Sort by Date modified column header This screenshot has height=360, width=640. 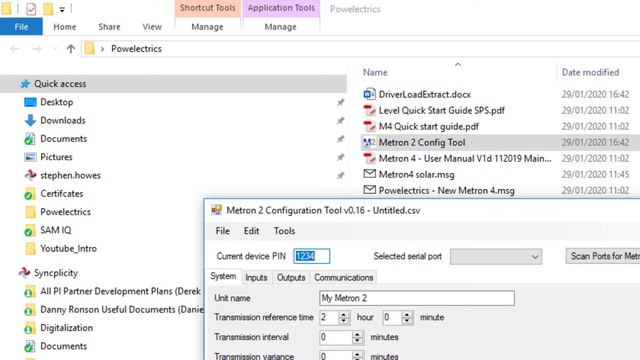pos(590,72)
